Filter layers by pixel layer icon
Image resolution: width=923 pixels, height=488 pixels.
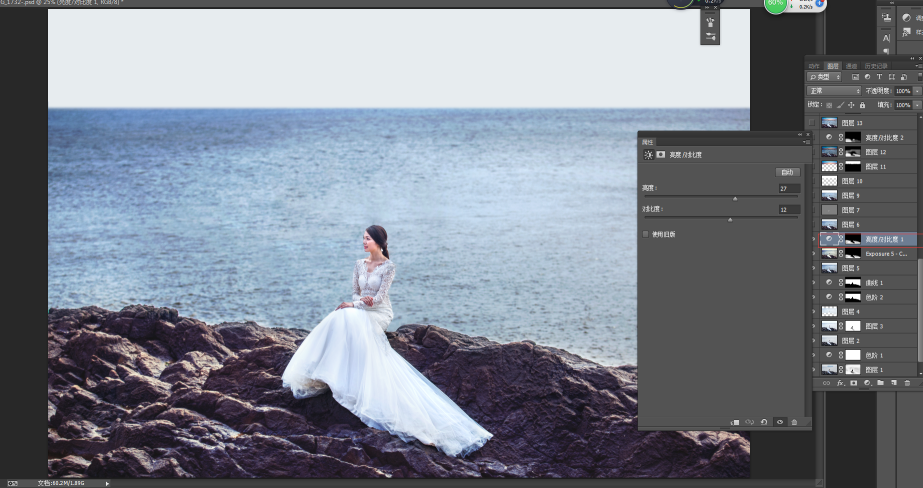pos(855,77)
